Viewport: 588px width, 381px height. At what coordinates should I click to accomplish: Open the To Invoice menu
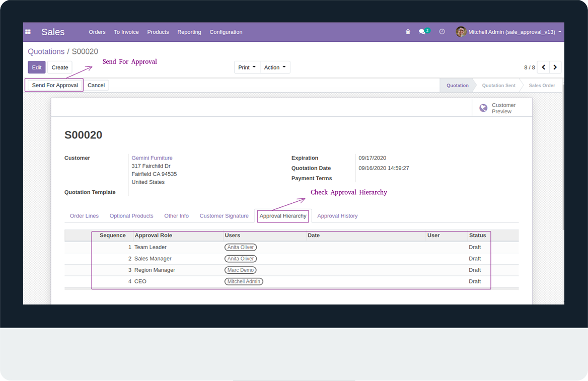click(x=126, y=32)
